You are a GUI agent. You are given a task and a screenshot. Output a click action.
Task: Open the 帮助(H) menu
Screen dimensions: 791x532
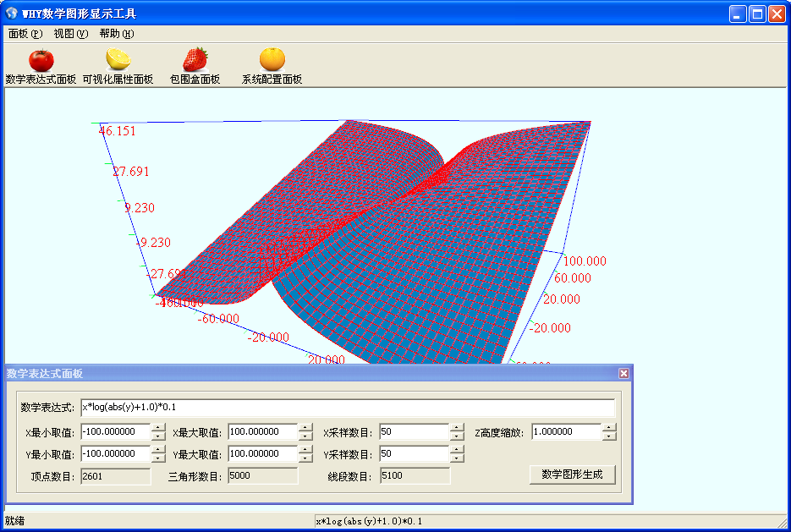pos(116,34)
